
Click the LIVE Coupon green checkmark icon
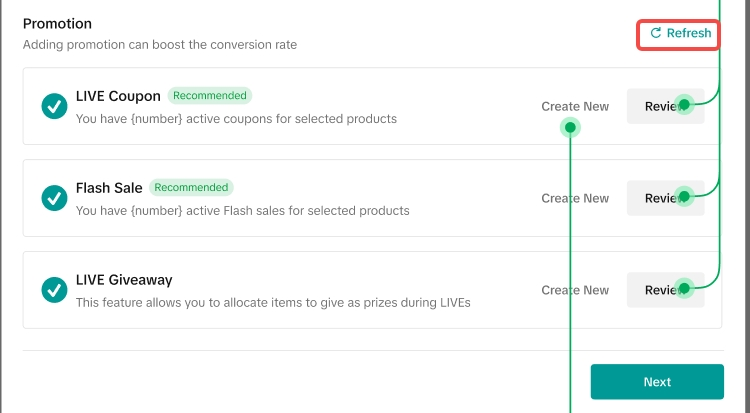54,106
